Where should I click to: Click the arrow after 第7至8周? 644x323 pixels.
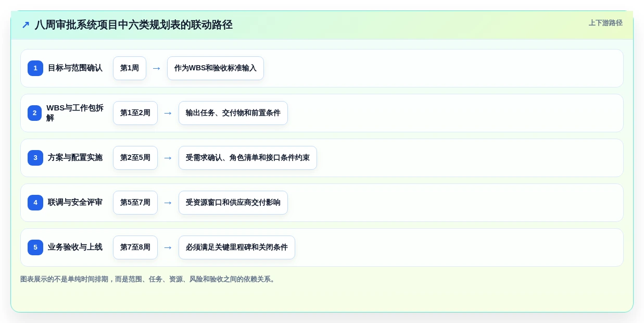coord(168,247)
